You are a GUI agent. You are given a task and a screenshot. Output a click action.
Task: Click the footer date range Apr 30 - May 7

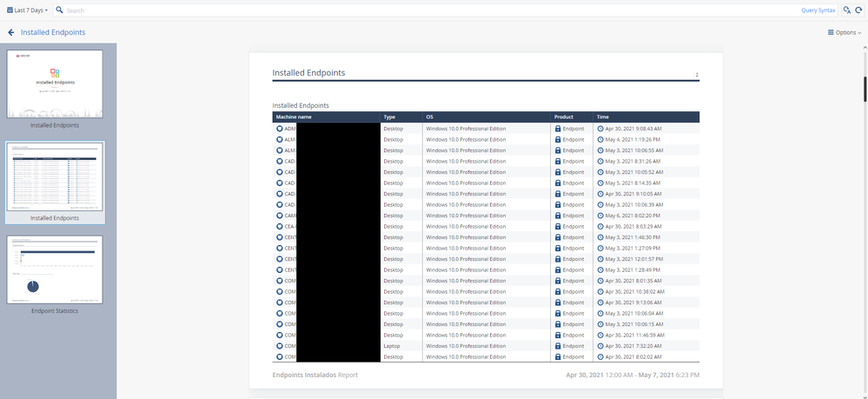[633, 376]
